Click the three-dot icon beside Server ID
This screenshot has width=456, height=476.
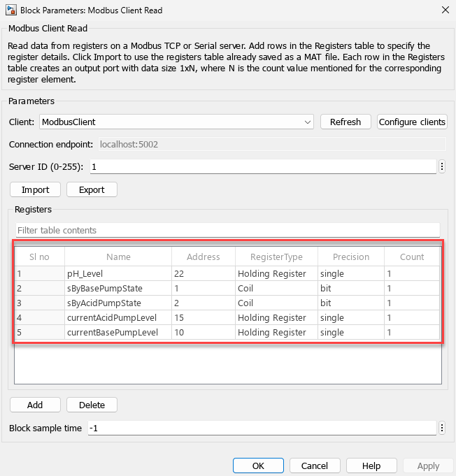(442, 166)
